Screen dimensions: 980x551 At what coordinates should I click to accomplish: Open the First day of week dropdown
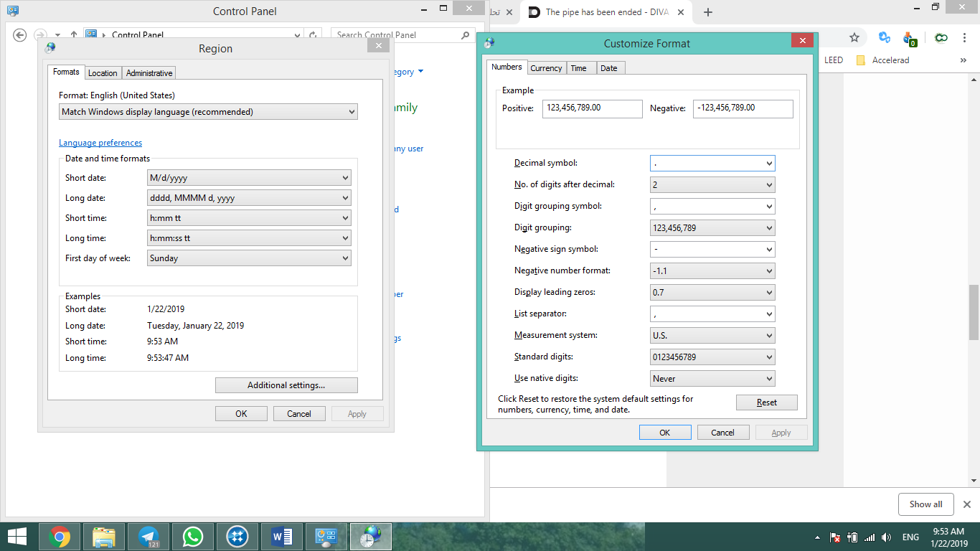pos(249,258)
